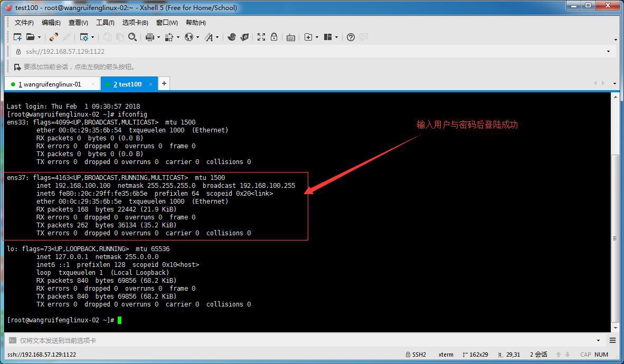Expand the Print icon dropdown arrow
Screen dimensions: 624x364
[158, 37]
